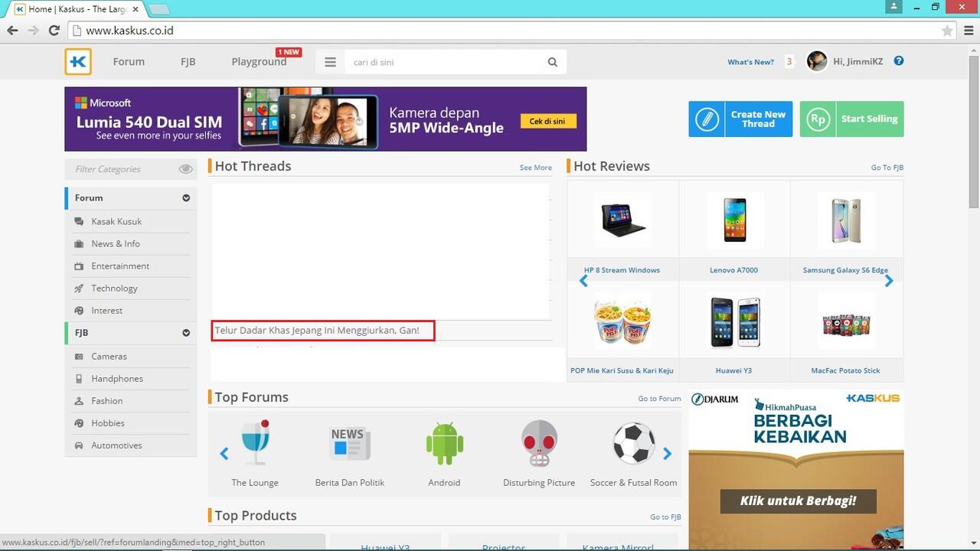Click Go to Forum link
This screenshot has width=980, height=551.
tap(659, 399)
